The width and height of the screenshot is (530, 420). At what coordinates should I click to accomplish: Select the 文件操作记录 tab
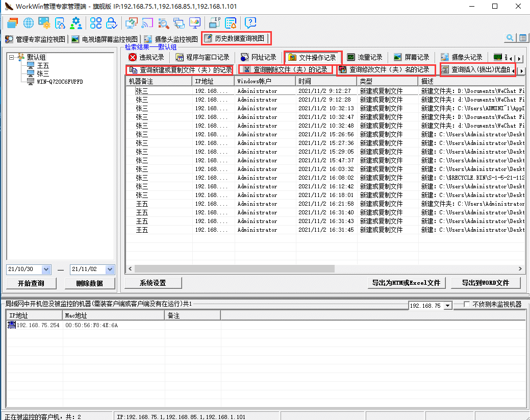click(x=313, y=58)
